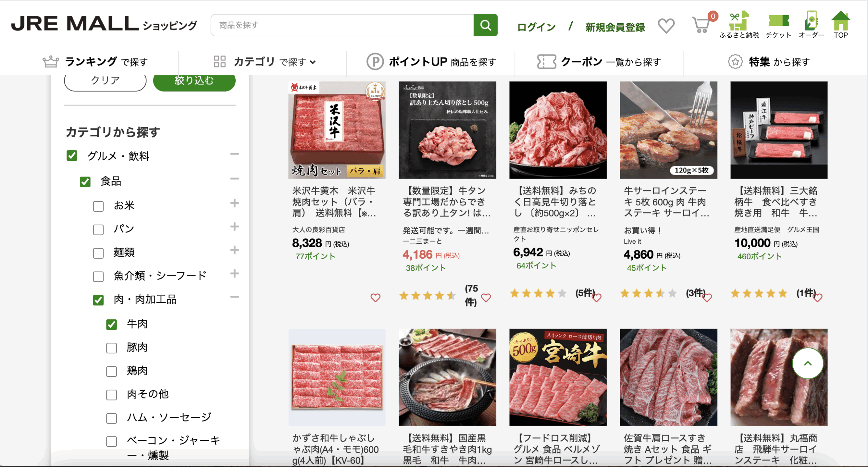Click the ログイン link
The height and width of the screenshot is (467, 868).
(536, 27)
